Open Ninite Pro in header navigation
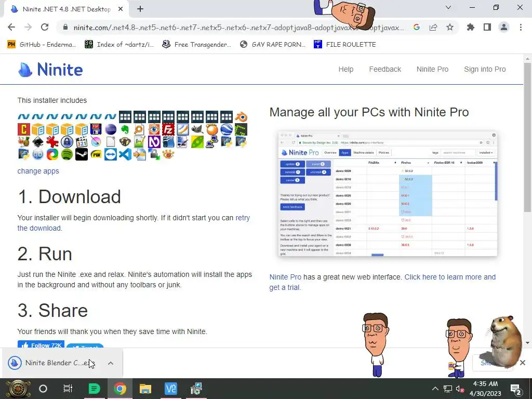Image resolution: width=532 pixels, height=399 pixels. point(432,69)
